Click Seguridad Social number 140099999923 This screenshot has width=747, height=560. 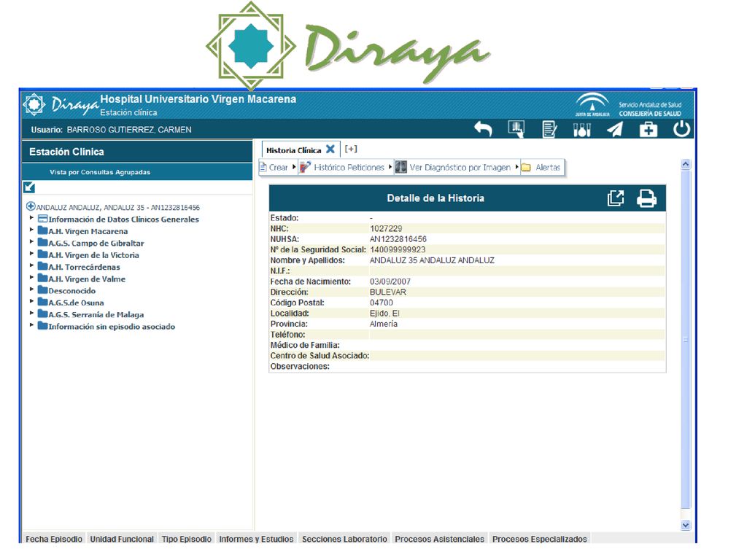click(x=398, y=249)
